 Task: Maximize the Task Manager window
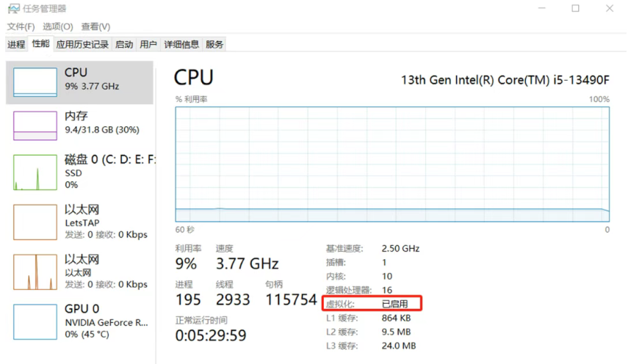[576, 9]
